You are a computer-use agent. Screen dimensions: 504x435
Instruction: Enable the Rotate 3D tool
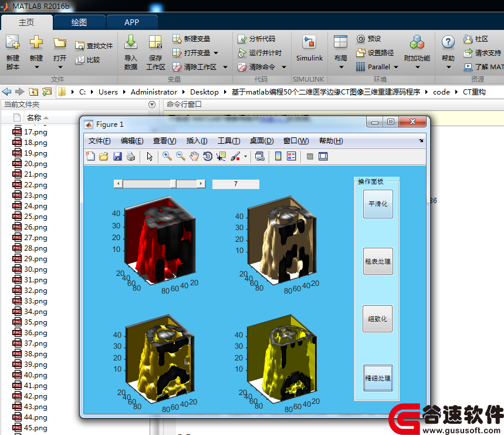208,156
